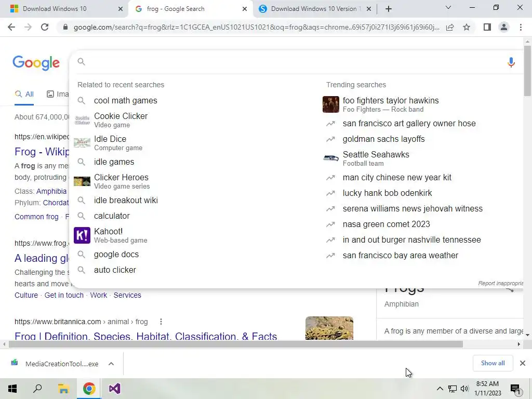Click the Common frog link
Viewport: 532px width, 399px height.
click(36, 217)
